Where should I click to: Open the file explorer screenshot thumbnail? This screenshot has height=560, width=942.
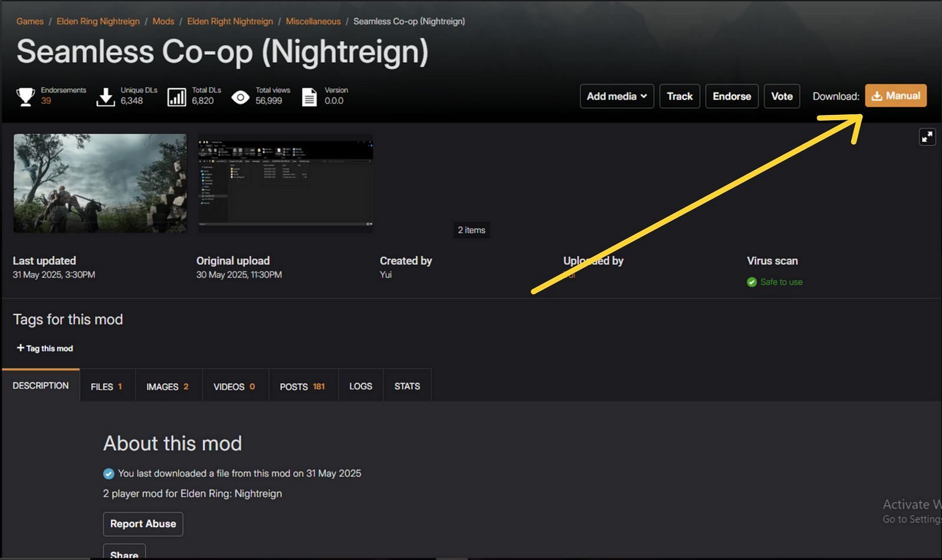(x=285, y=183)
